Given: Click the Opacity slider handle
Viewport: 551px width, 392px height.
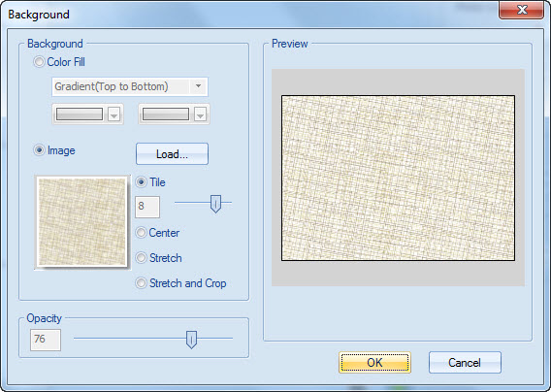Looking at the screenshot, I should pos(191,340).
